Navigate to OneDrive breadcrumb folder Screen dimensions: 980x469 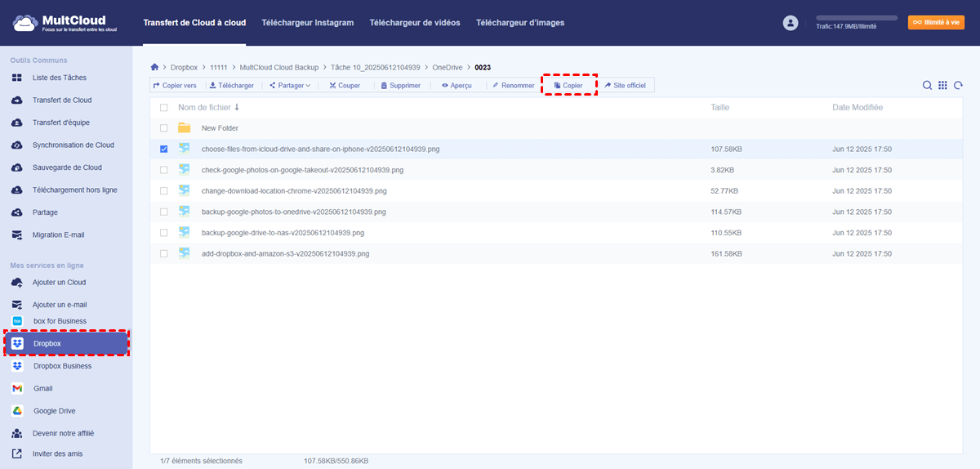[448, 67]
